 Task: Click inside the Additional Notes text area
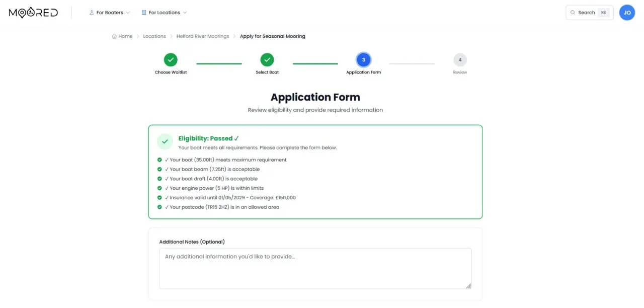coord(315,268)
